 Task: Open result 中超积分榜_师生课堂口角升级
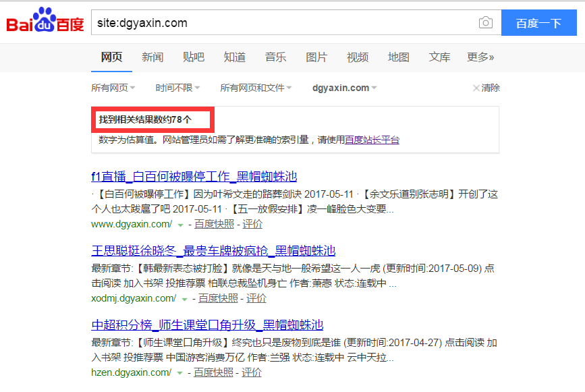207,325
